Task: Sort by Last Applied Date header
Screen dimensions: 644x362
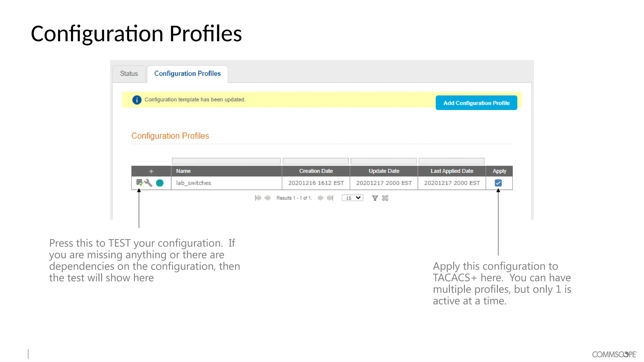Action: point(452,171)
